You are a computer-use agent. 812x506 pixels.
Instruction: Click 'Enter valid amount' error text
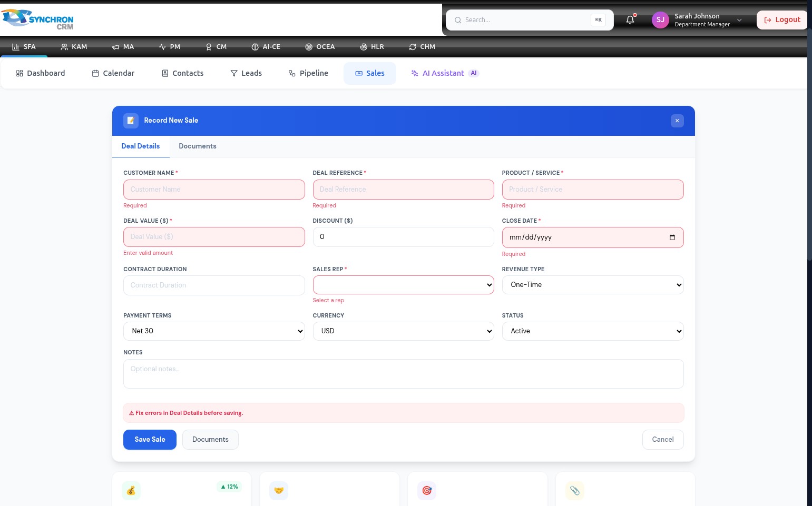click(x=148, y=253)
